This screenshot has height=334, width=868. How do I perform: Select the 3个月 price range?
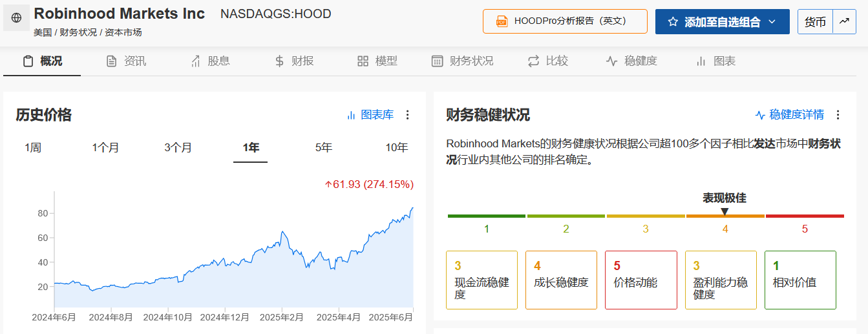click(178, 148)
